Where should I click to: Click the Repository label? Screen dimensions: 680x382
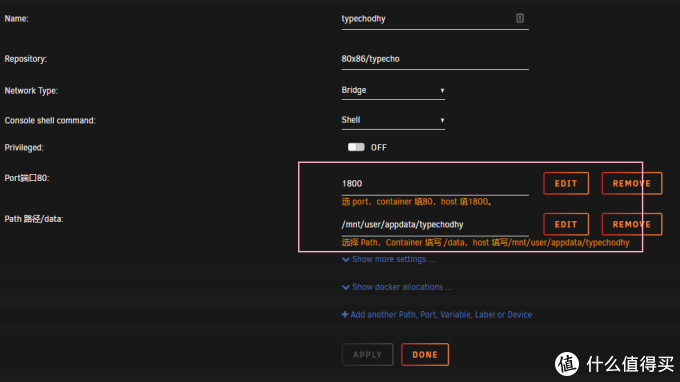pos(26,59)
